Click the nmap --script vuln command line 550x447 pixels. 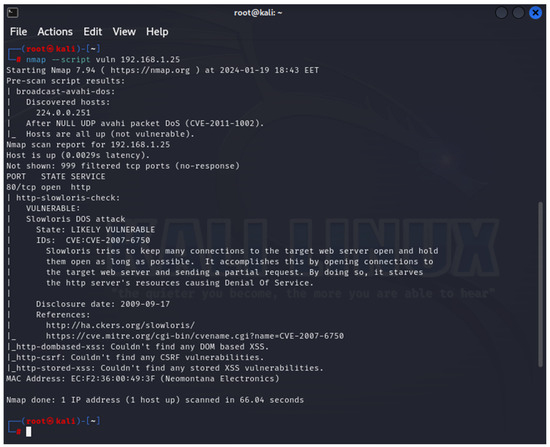103,60
